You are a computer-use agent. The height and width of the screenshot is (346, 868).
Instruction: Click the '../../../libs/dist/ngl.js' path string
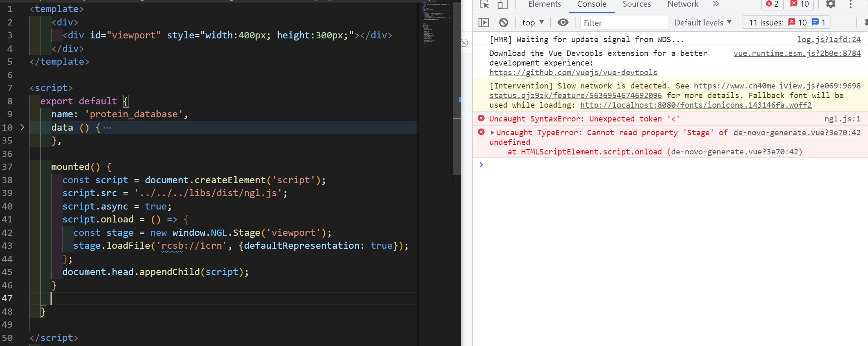click(208, 193)
